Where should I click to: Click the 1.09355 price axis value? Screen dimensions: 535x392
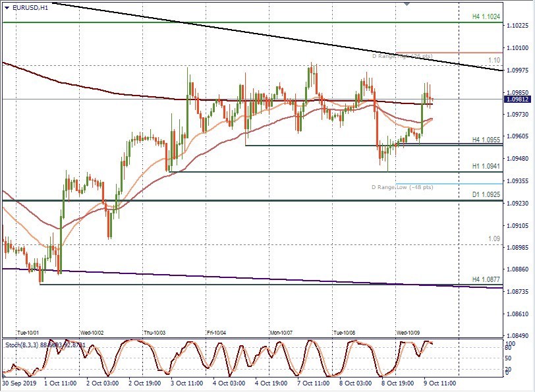tap(518, 181)
